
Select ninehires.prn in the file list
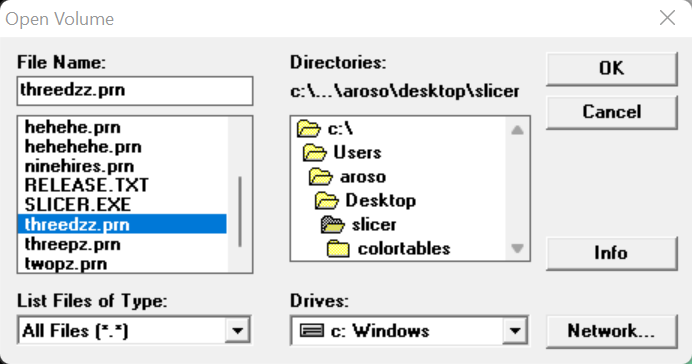79,166
